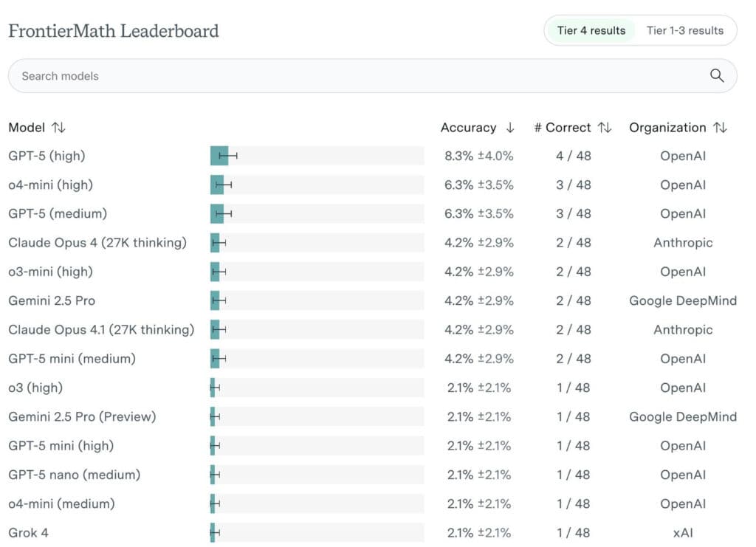
Task: Click OpenAI in the GPT-5 (high) row
Action: point(683,156)
